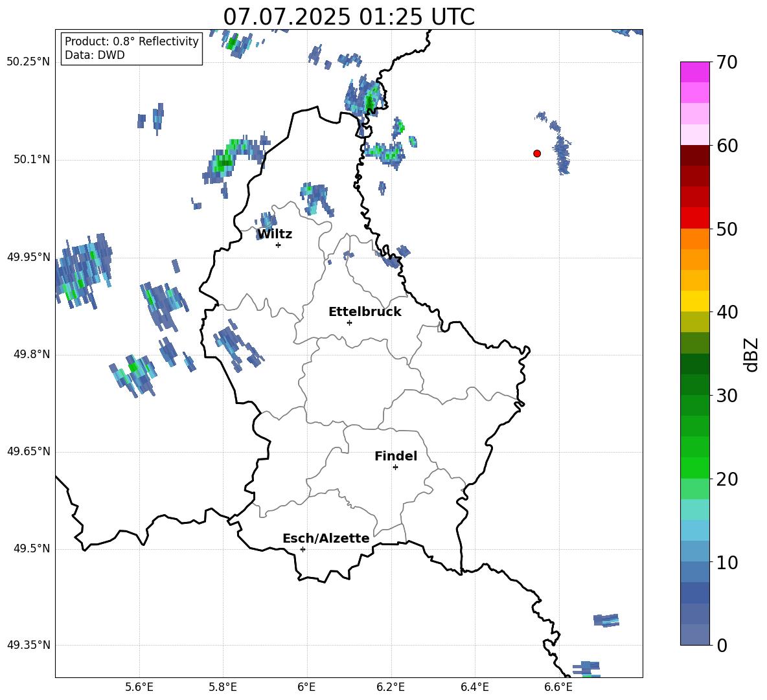
Task: Click the 40 colorbar tick label
Action: (x=727, y=312)
